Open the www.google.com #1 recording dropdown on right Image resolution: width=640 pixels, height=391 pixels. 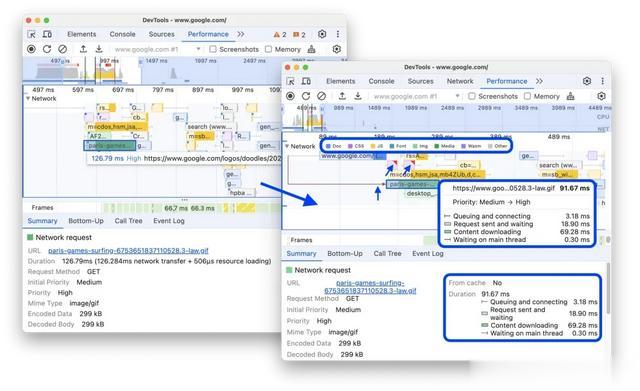point(416,96)
